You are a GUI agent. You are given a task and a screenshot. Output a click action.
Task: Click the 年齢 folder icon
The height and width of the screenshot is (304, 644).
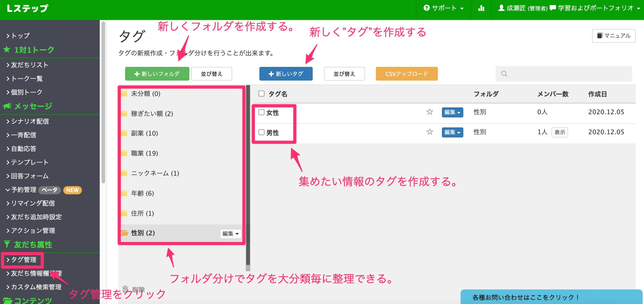point(124,193)
